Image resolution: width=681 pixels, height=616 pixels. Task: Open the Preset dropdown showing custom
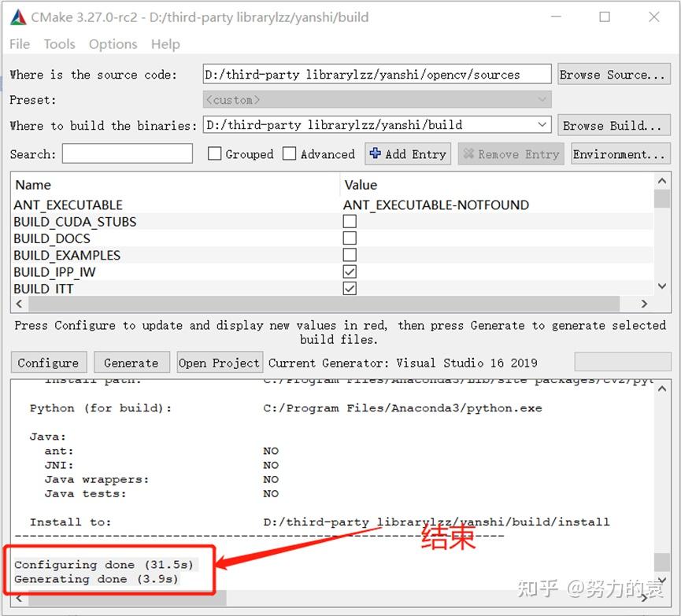pos(542,99)
